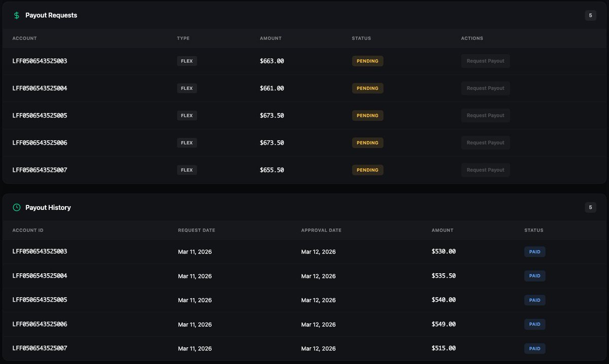Click the PAID badge in the $540.00 row

(x=535, y=300)
